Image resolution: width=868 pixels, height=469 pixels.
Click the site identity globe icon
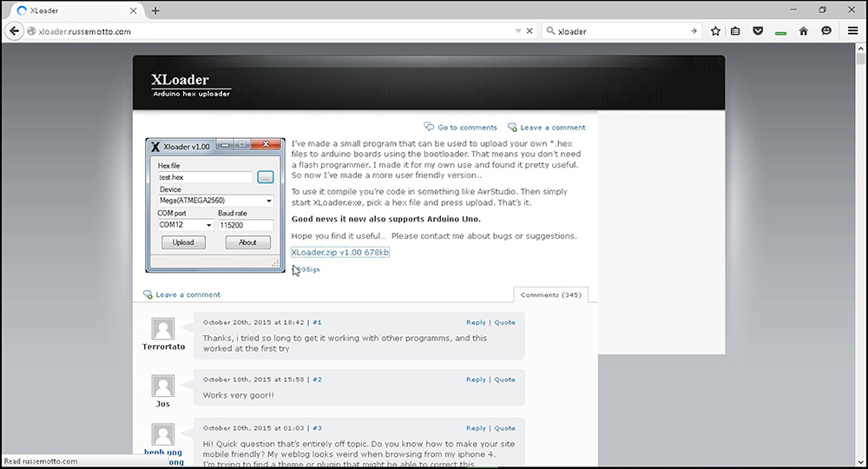pos(31,31)
